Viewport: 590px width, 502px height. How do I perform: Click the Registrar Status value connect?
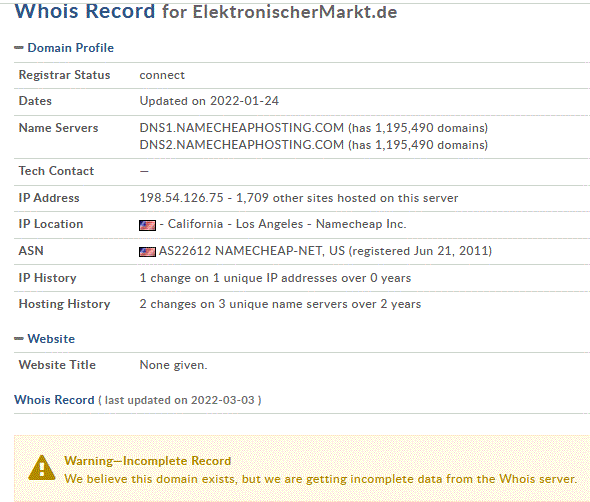(x=162, y=75)
